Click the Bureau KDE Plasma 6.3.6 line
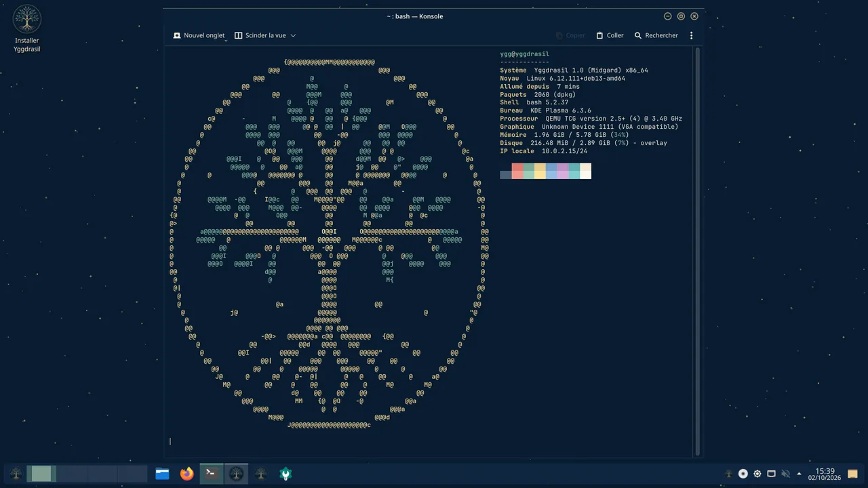 546,110
